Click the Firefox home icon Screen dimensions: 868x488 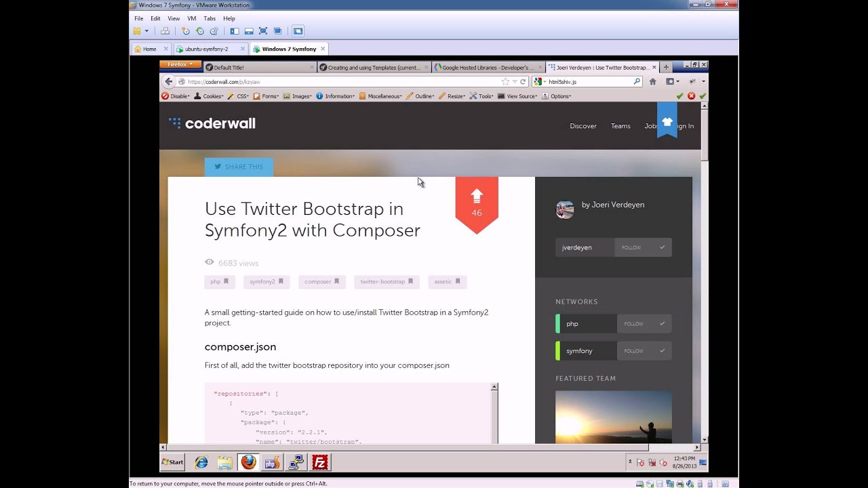[x=652, y=81]
